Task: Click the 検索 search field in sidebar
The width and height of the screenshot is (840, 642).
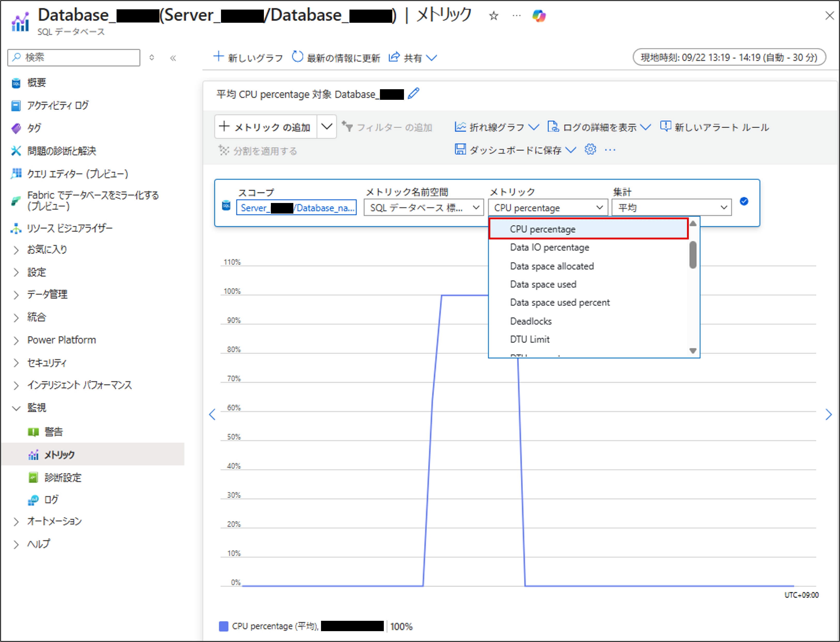Action: click(74, 57)
